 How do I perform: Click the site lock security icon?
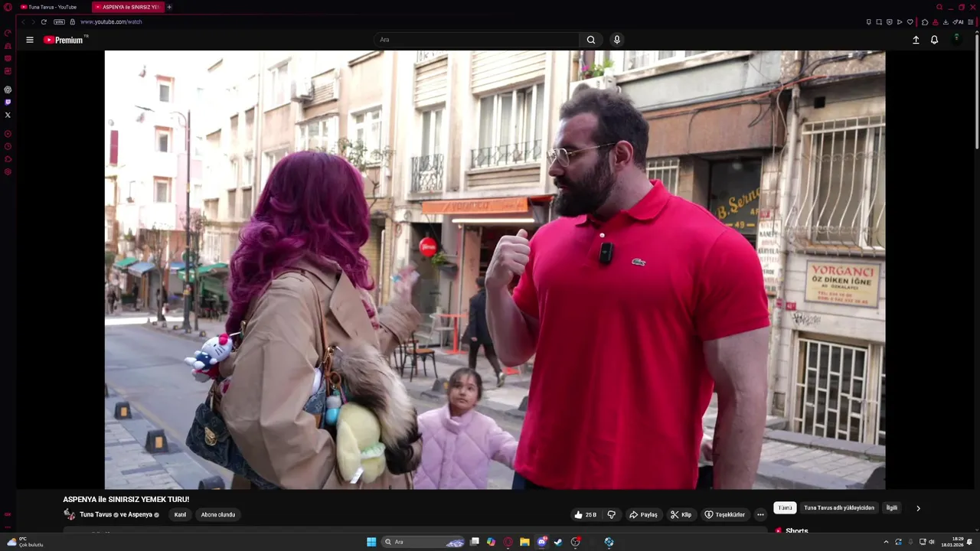point(73,22)
